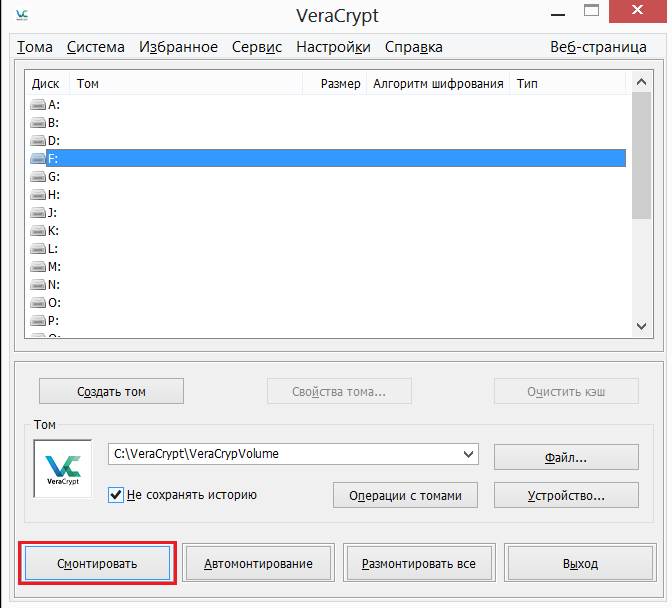Select drive letter P: in the list

click(x=53, y=320)
